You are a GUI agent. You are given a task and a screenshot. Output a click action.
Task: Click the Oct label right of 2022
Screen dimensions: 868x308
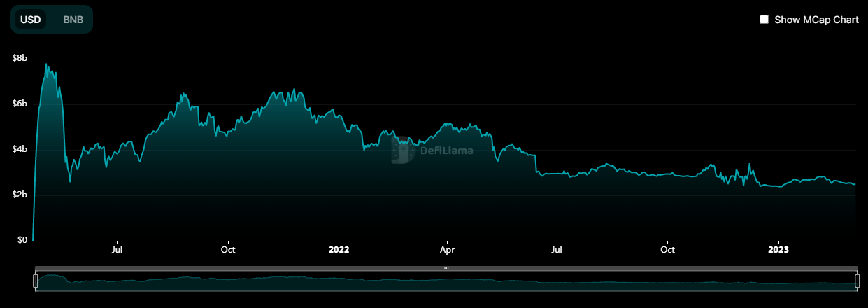[x=668, y=249]
